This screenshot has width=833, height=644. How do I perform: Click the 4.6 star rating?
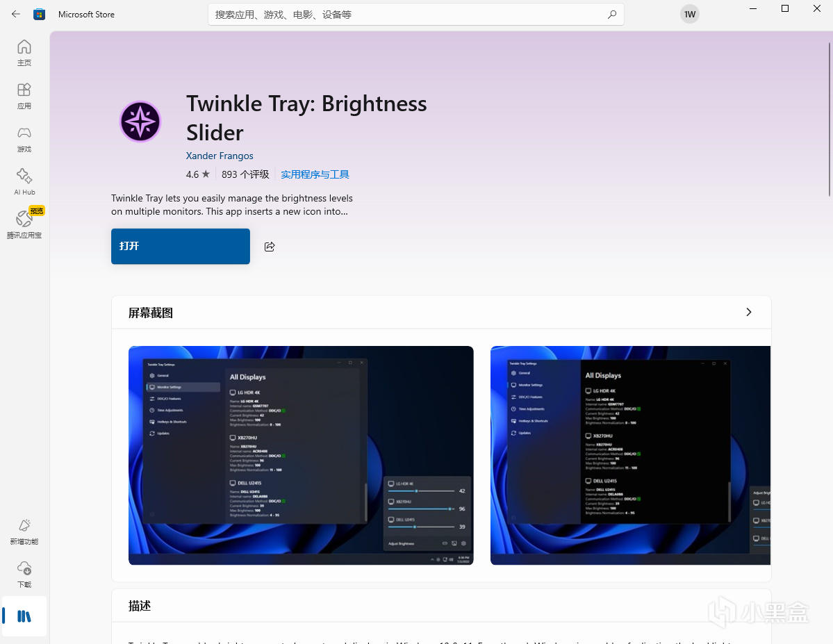pyautogui.click(x=197, y=174)
